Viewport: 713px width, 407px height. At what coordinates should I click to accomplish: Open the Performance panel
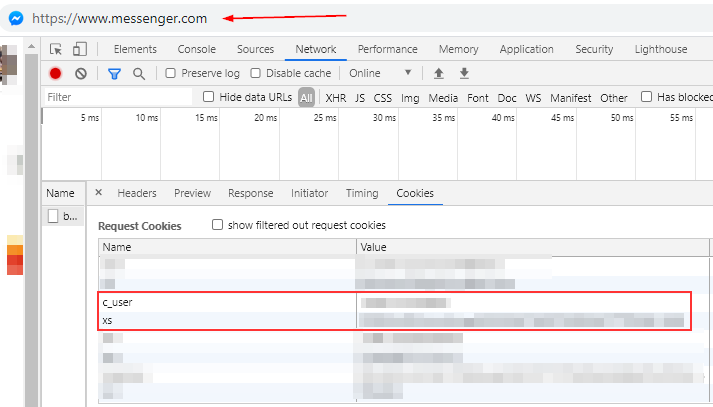pyautogui.click(x=387, y=49)
